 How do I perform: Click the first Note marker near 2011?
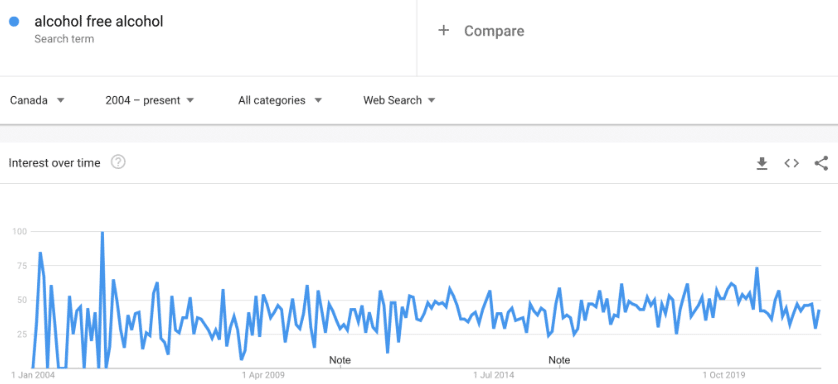(x=340, y=360)
